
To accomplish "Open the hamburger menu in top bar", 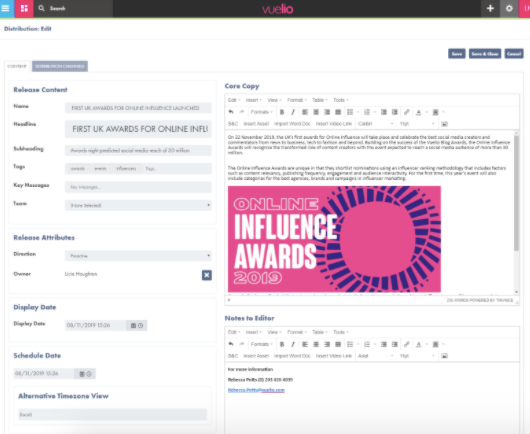I will tap(5, 8).
